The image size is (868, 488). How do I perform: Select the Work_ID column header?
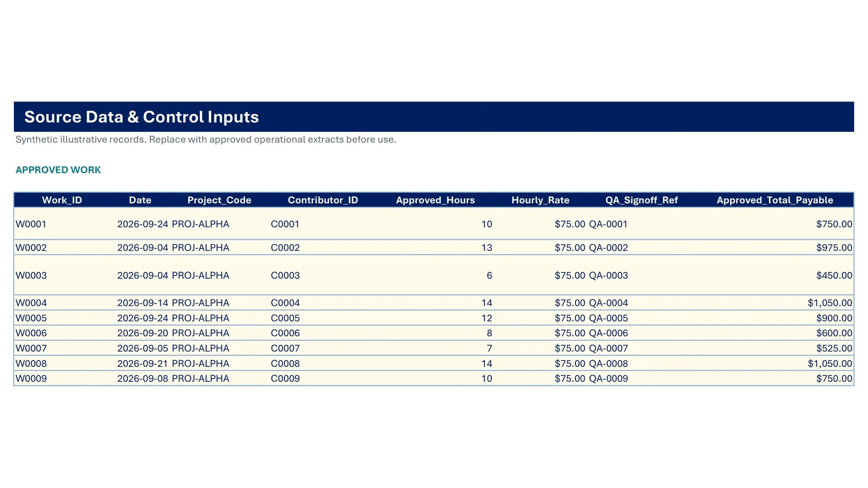click(x=62, y=200)
